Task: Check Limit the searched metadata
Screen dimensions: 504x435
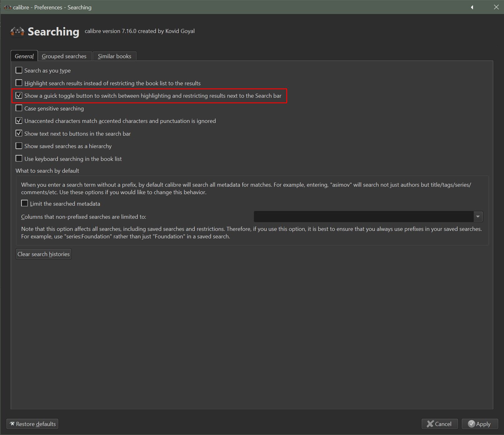Action: pyautogui.click(x=25, y=203)
